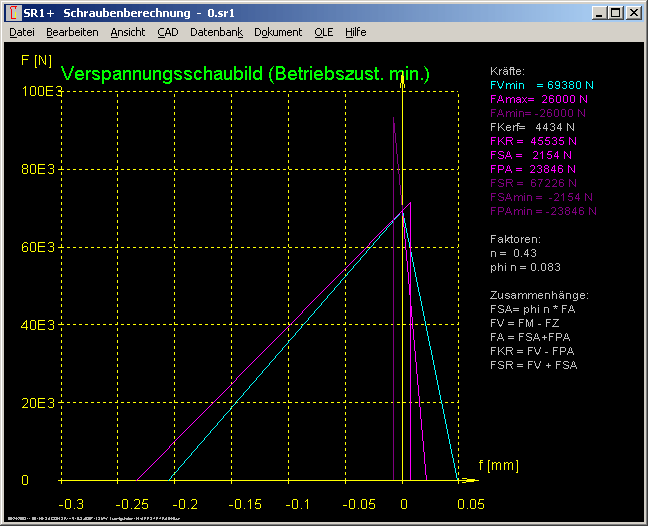The height and width of the screenshot is (526, 648).
Task: Click the FKR = 45535 N legend entry
Action: 533,142
